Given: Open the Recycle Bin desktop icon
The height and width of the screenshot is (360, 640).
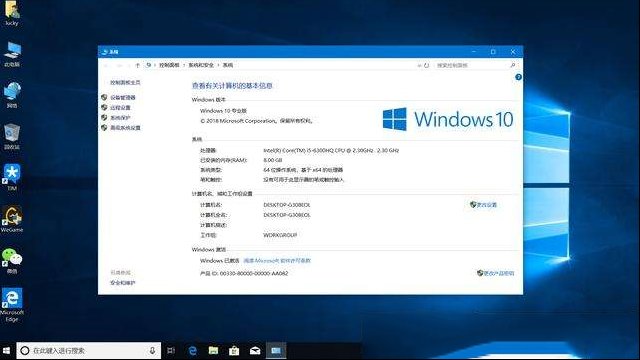Looking at the screenshot, I should pos(12,136).
